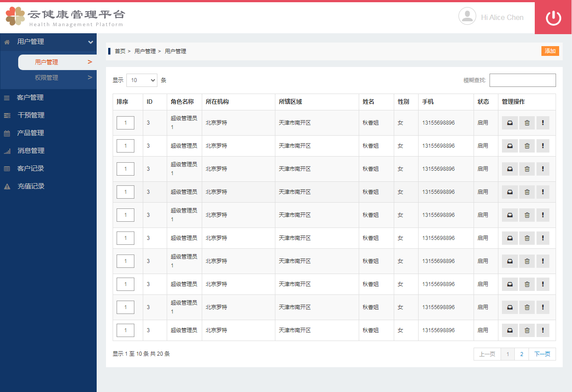Open the Hi Alice Chen avatar icon
572x392 pixels.
click(x=467, y=17)
